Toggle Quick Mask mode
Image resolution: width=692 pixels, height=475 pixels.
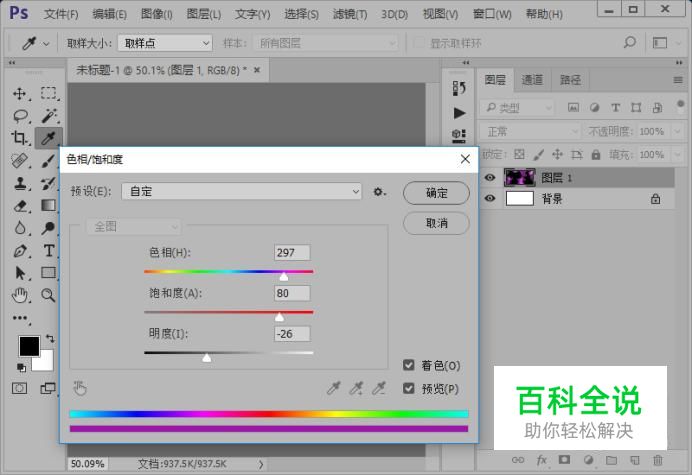point(19,388)
